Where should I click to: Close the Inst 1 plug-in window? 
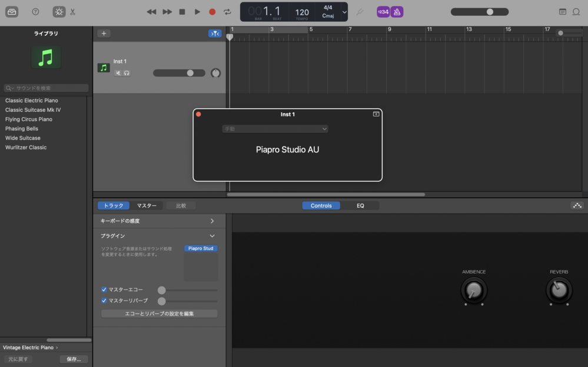[199, 114]
